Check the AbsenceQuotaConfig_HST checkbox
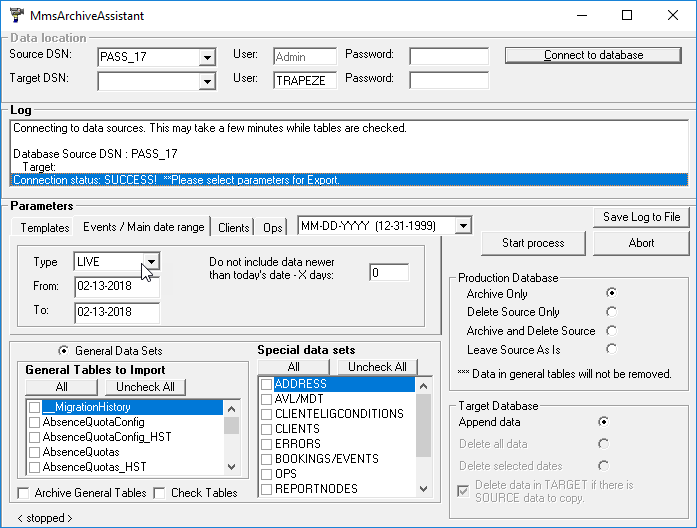This screenshot has height=528, width=697. pos(35,437)
